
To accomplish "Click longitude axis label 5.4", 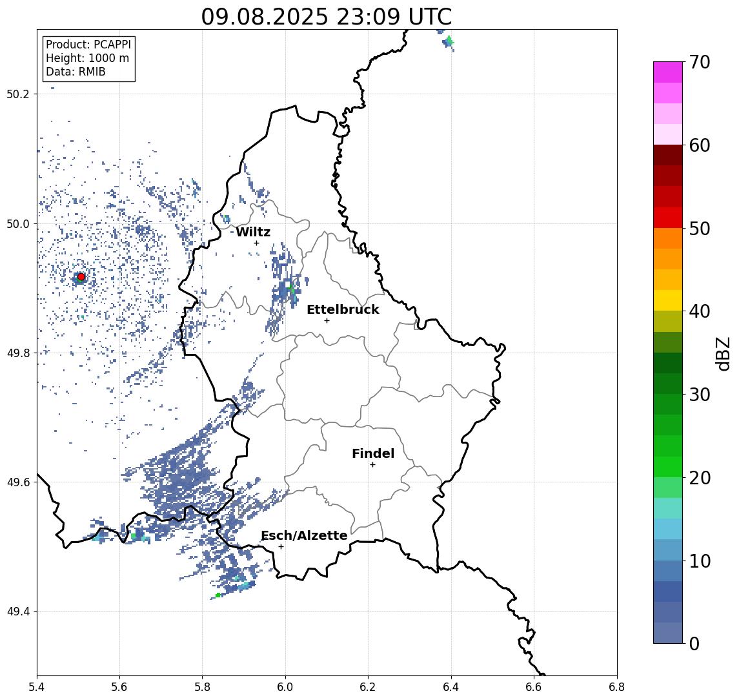I will (x=37, y=687).
